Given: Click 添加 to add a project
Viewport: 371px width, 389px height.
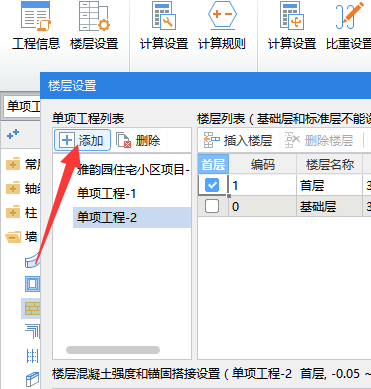Looking at the screenshot, I should click(x=82, y=140).
